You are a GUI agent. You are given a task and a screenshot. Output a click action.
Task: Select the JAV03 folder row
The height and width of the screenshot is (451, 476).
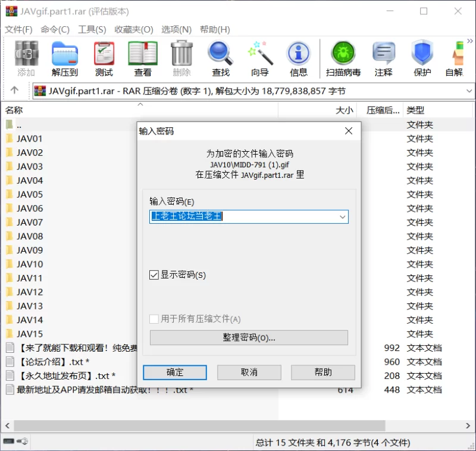pyautogui.click(x=29, y=167)
